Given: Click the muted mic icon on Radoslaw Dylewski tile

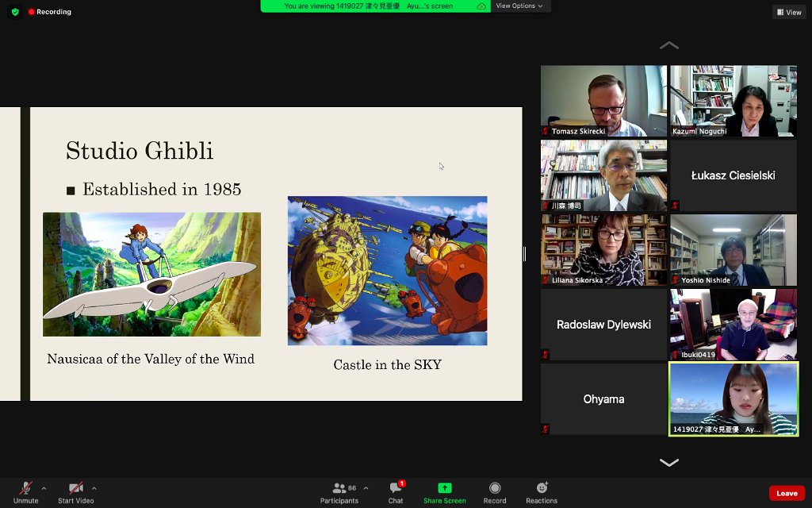Looking at the screenshot, I should [546, 355].
